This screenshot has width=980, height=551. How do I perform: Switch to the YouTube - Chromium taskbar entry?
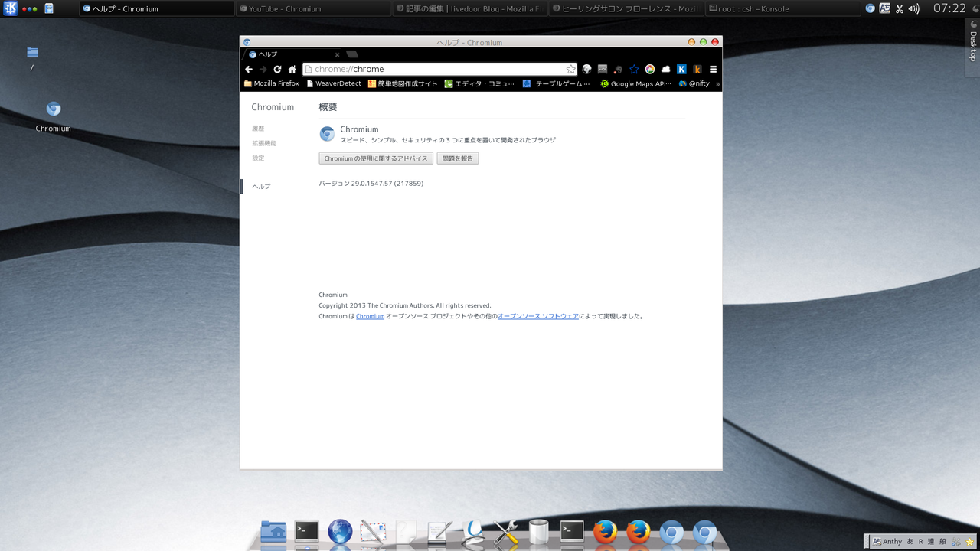[x=313, y=9]
